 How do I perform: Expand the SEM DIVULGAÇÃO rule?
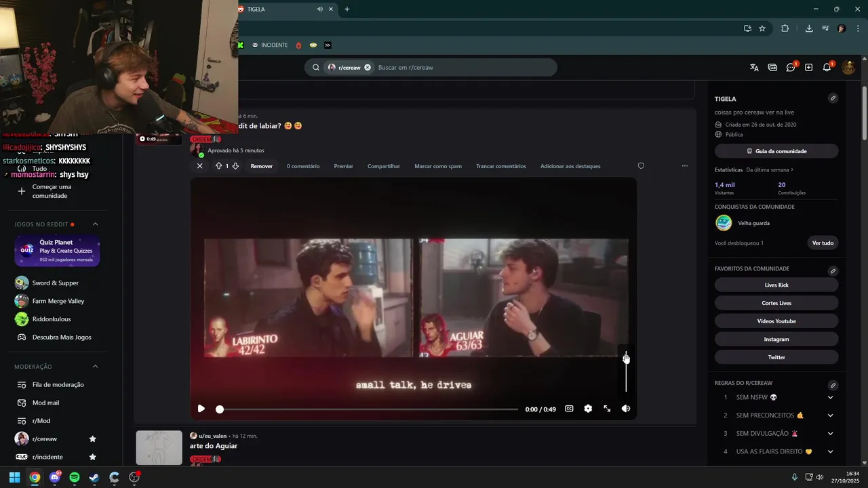pos(830,433)
